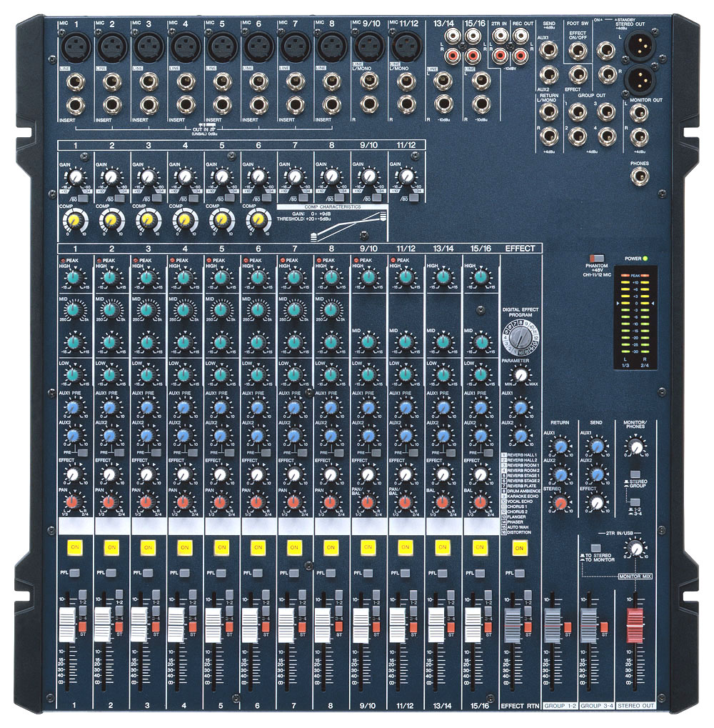The image size is (714, 728).
Task: Click the STEREO OUT L XLR connector
Action: [640, 46]
